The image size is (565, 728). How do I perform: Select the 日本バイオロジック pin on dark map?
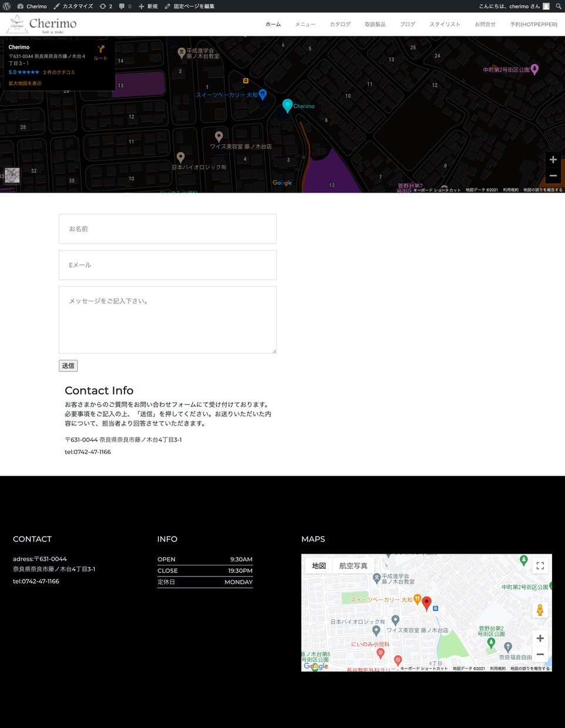pyautogui.click(x=180, y=157)
